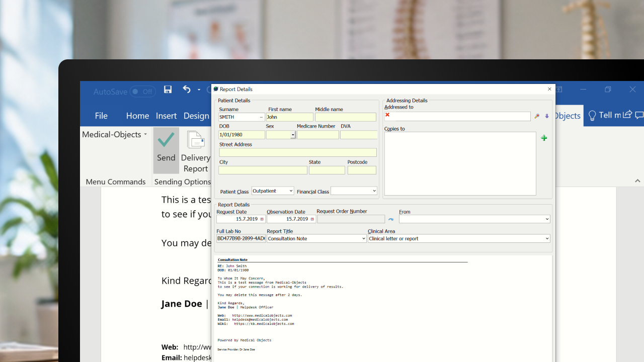Screen dimensions: 644x362
Task: Switch to the Insert ribbon tab
Action: point(166,116)
